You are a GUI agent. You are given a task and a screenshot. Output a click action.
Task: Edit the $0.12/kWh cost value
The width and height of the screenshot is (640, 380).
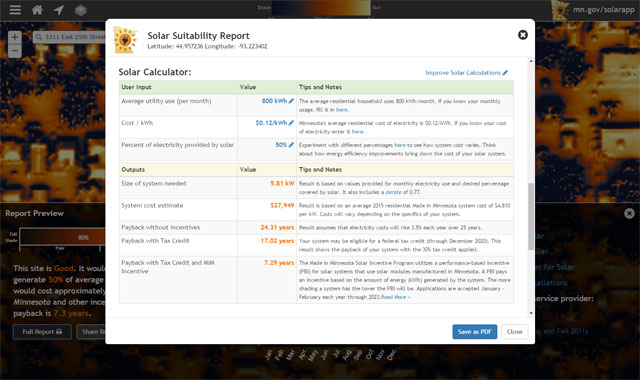pos(274,123)
